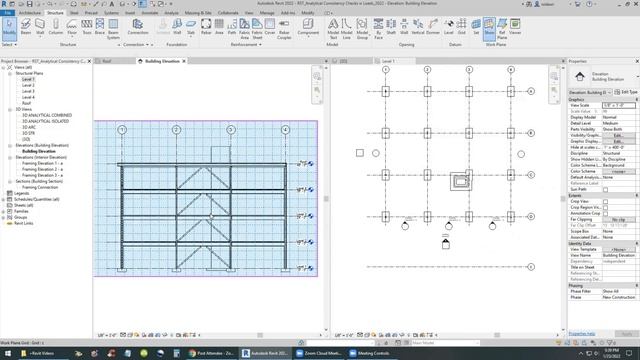
Task: Select the Rebar Coupler tool
Action: point(284,29)
